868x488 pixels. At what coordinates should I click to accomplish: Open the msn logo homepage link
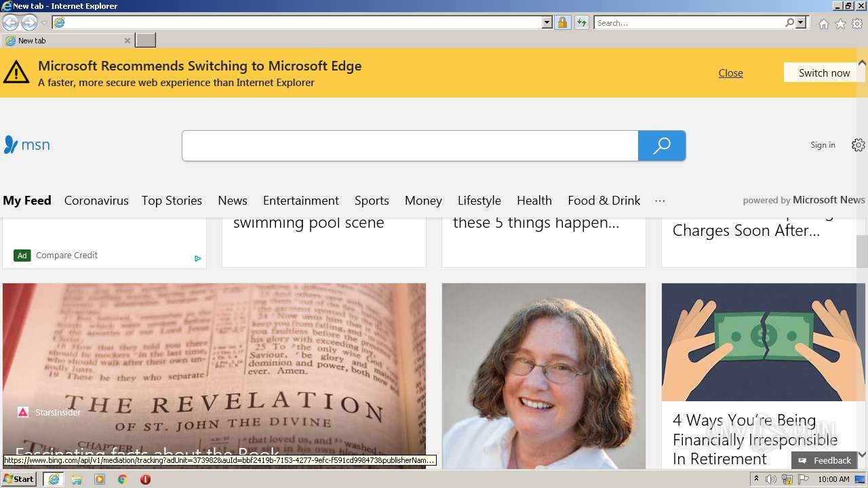[x=26, y=144]
